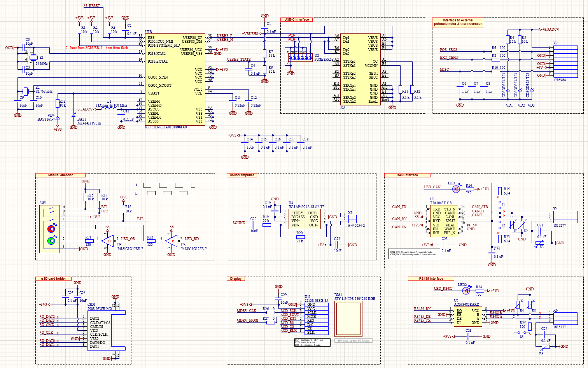
Task: Click the RS485_DE net label
Action: click(422, 317)
